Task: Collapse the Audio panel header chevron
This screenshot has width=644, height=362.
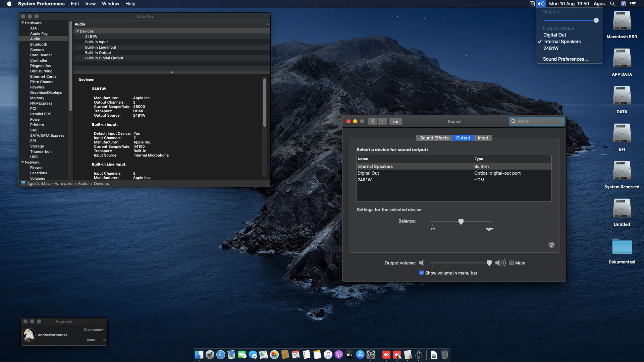Action: pyautogui.click(x=267, y=24)
